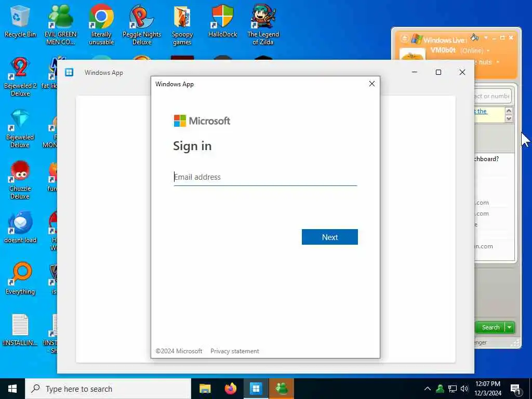Open the Bejeweled Deluxe diamond icon
The width and height of the screenshot is (532, 399).
pos(20,128)
